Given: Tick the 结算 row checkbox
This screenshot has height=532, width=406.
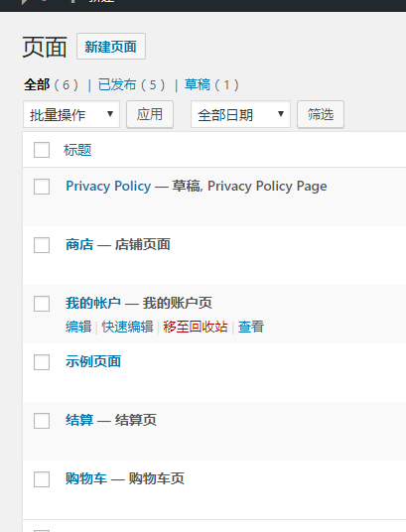Looking at the screenshot, I should [x=42, y=421].
